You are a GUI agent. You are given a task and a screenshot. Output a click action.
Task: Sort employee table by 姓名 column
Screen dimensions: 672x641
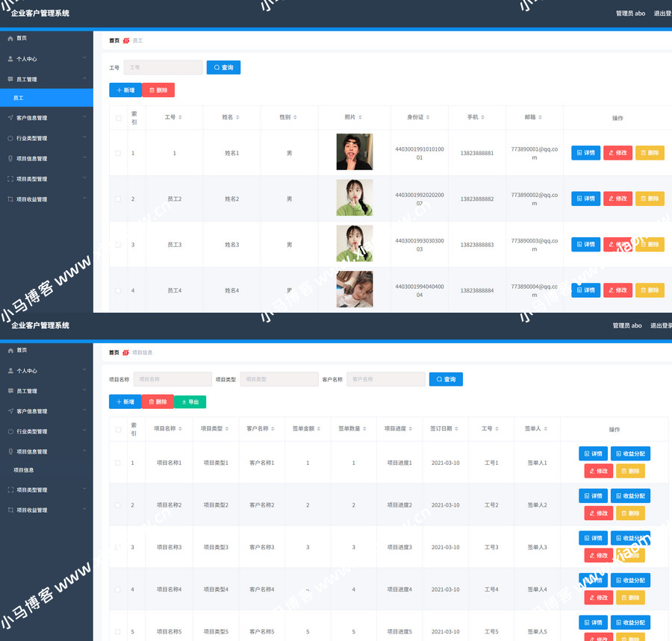238,118
